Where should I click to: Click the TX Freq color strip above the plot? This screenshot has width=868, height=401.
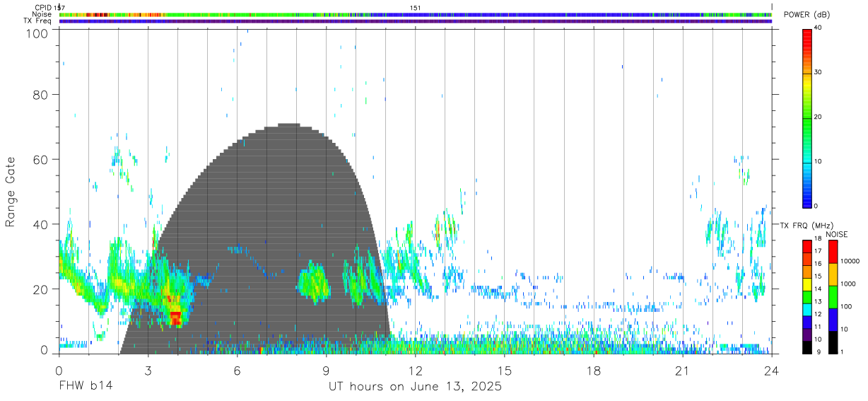(x=416, y=21)
